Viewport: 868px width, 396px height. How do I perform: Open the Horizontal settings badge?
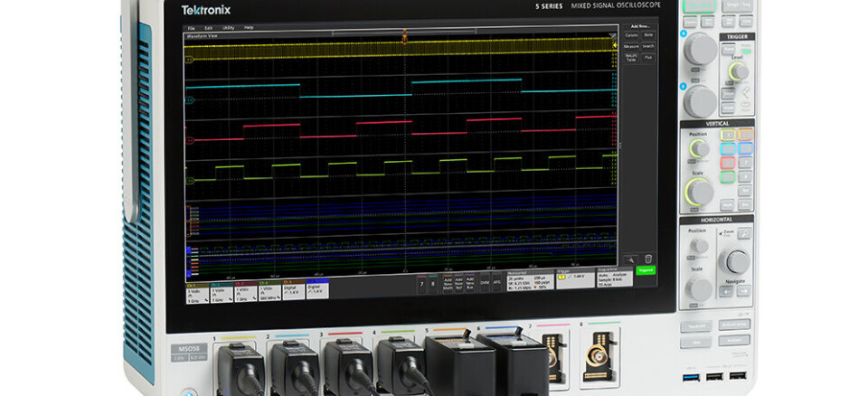[x=530, y=279]
